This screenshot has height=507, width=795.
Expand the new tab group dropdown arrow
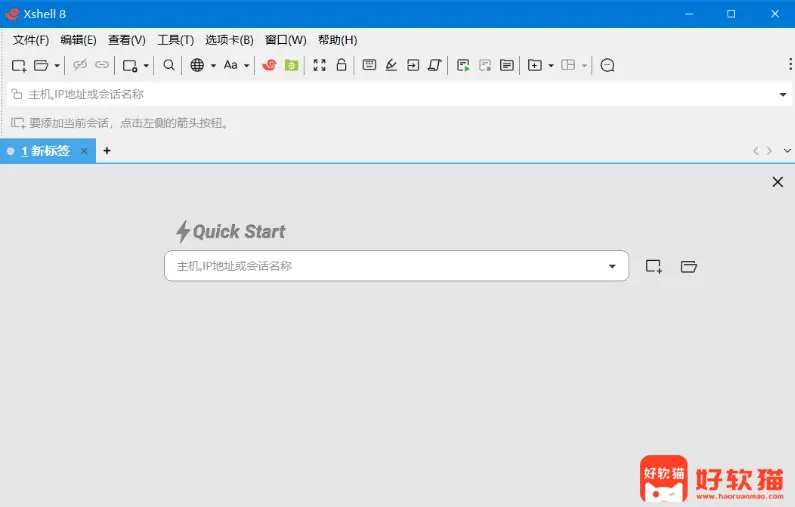point(551,65)
